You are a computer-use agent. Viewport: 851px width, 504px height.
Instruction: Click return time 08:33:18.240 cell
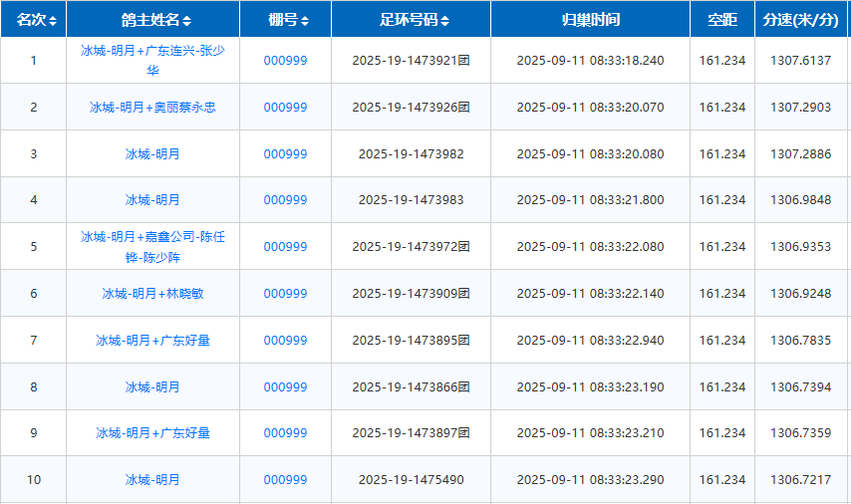click(x=590, y=61)
